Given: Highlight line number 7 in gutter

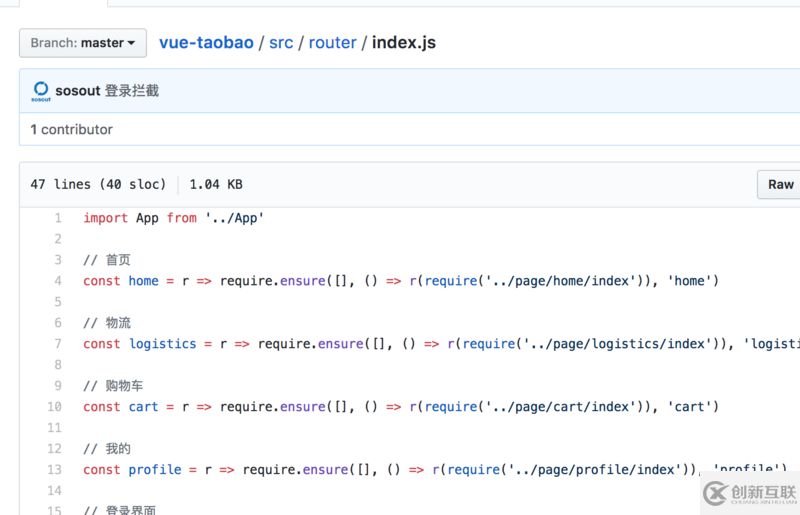Looking at the screenshot, I should point(58,344).
